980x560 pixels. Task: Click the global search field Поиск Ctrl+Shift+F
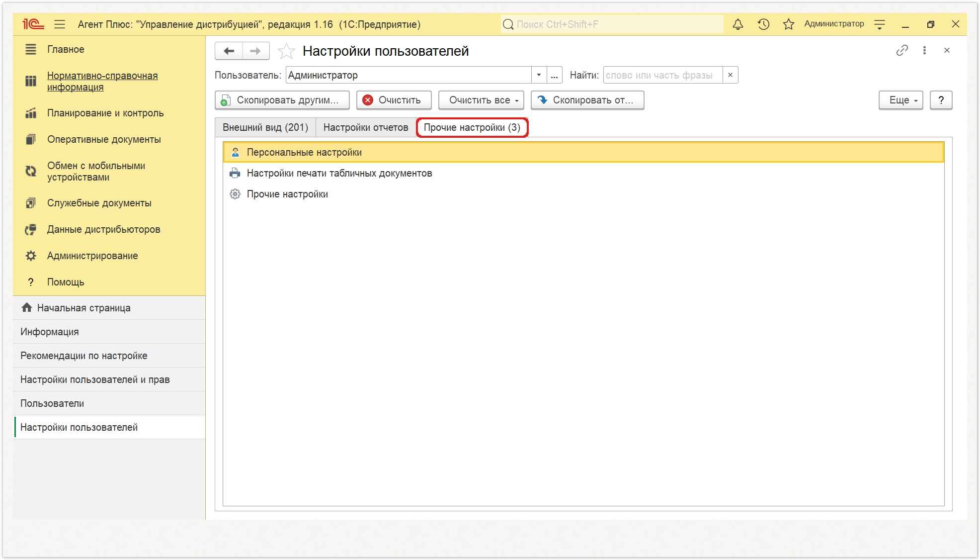click(x=611, y=24)
